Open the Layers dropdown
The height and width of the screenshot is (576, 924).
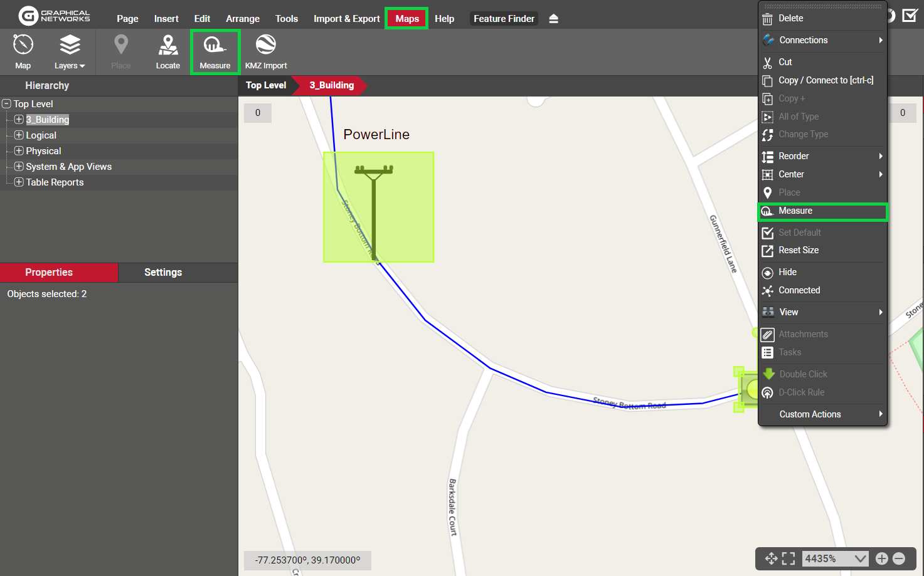click(x=70, y=52)
